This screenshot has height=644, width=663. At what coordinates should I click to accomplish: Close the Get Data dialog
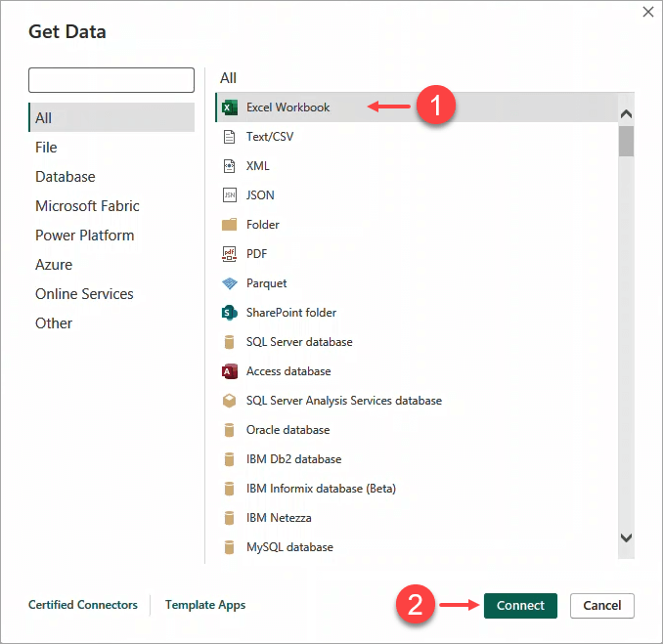click(x=648, y=12)
